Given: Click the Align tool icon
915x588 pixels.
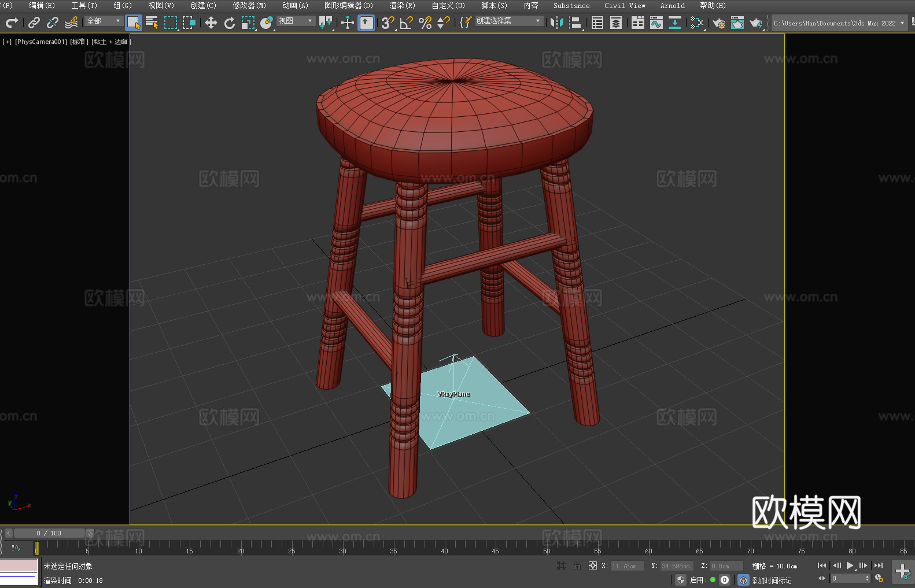Looking at the screenshot, I should tap(575, 23).
